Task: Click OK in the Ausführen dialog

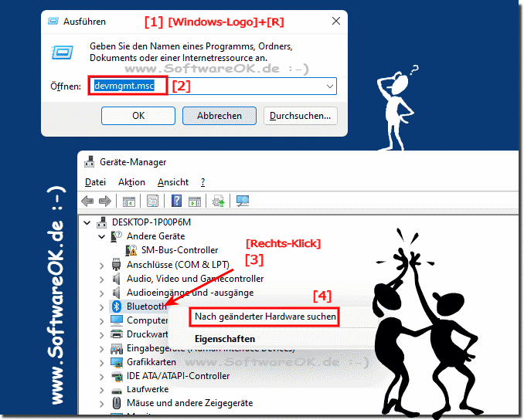Action: tap(138, 116)
